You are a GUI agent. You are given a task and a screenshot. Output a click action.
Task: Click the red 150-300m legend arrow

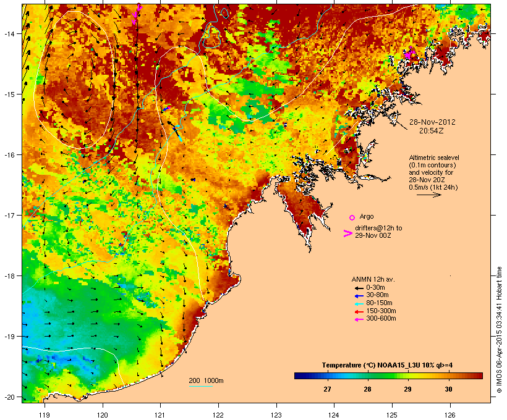pyautogui.click(x=359, y=312)
